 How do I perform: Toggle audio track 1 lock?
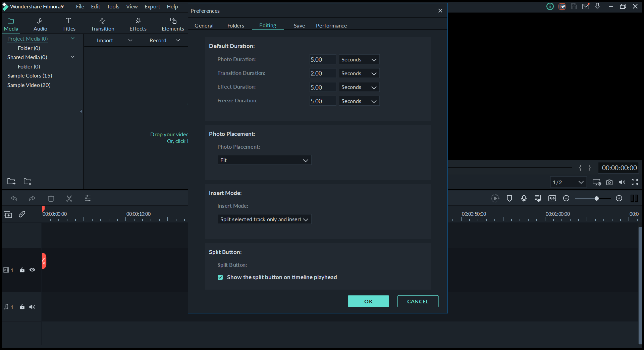(22, 307)
